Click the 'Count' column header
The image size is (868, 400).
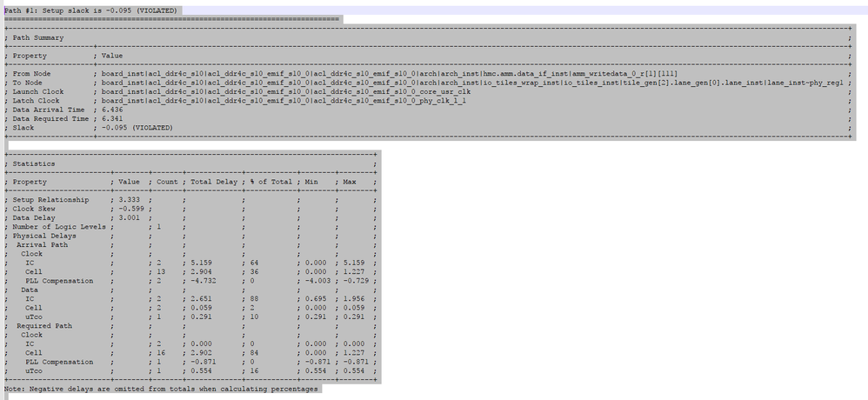pyautogui.click(x=168, y=182)
